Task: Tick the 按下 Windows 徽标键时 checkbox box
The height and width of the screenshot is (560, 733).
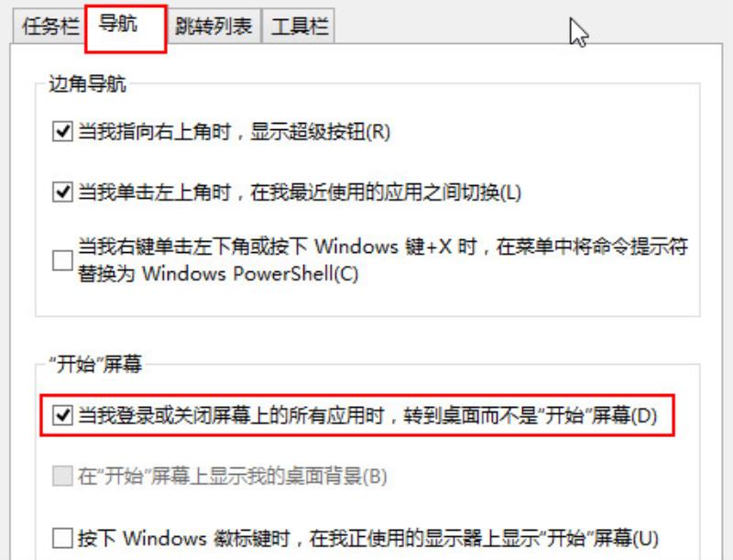Action: [x=62, y=538]
